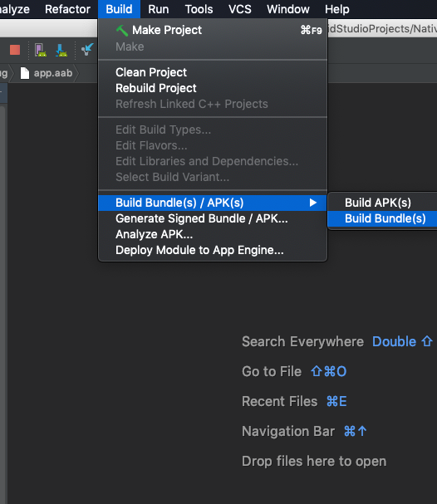Click the Drop files here to open text
The width and height of the screenshot is (437, 504).
(314, 461)
